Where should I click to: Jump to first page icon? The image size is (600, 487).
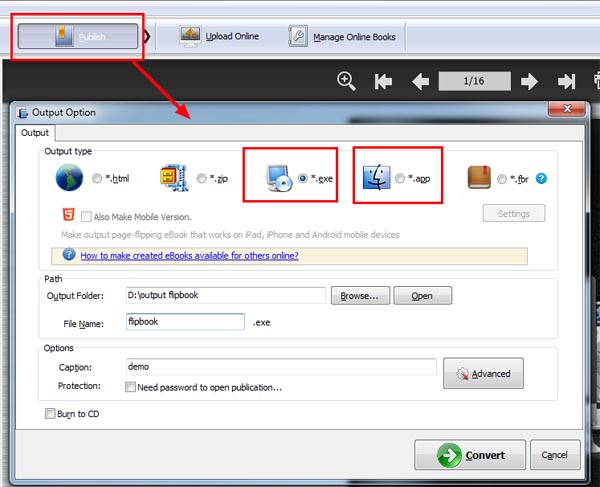(x=383, y=81)
